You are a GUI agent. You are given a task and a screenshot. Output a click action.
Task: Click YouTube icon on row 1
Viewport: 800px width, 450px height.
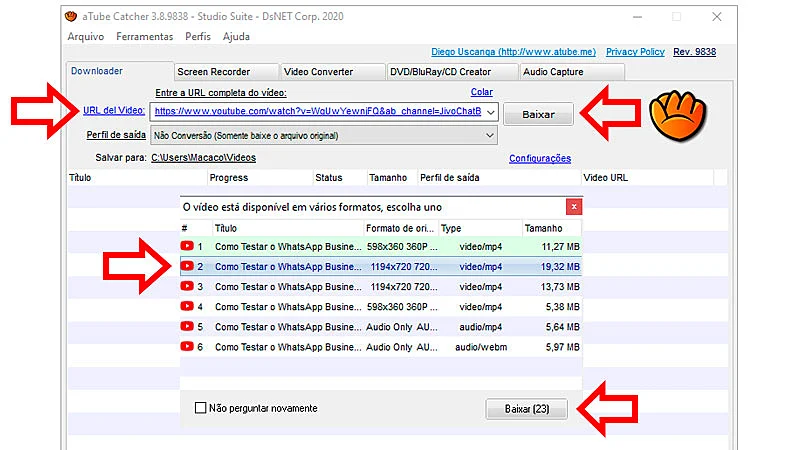click(187, 246)
